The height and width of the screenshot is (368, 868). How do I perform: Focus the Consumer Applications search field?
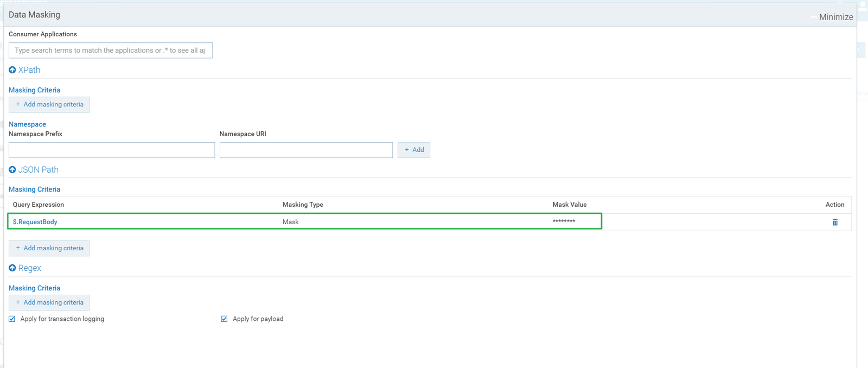click(110, 50)
